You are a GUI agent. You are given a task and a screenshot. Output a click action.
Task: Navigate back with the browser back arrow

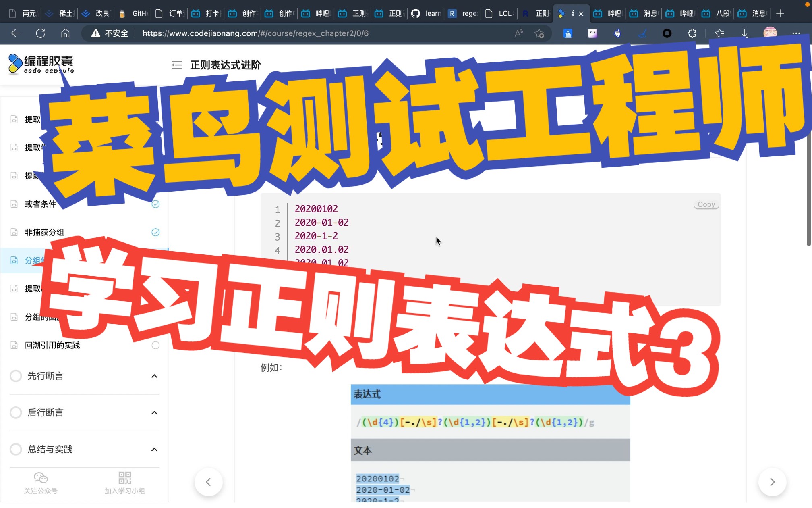coord(15,33)
